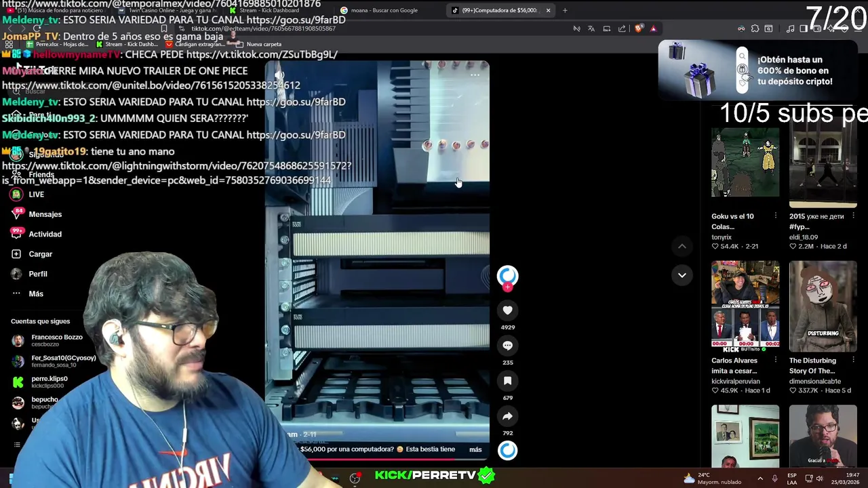
Task: Open options for the Carlos Alvares card
Action: (x=776, y=361)
